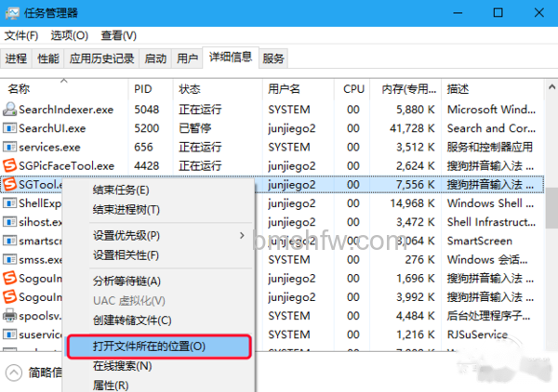
Task: Click the Task Manager title bar icon
Action: point(12,13)
